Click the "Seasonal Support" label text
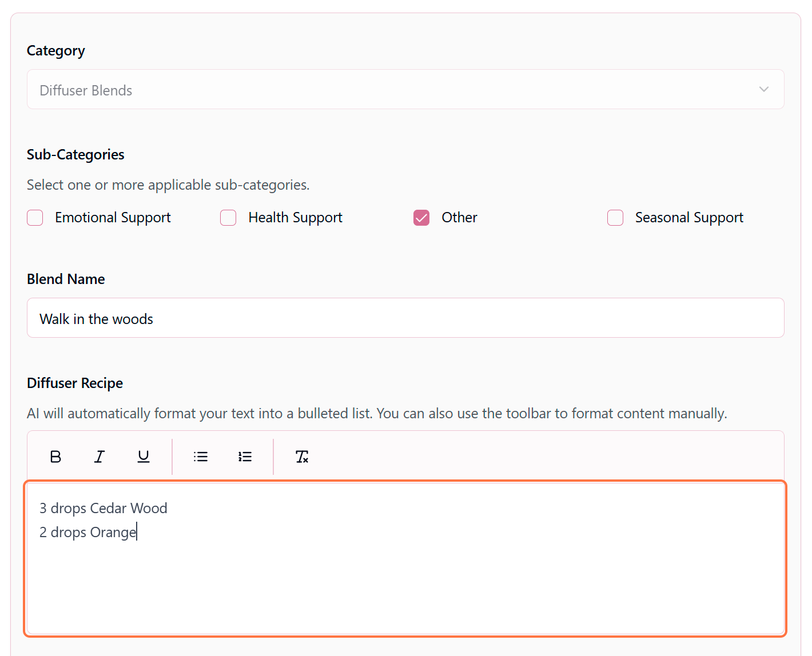This screenshot has height=656, width=812. coord(688,218)
